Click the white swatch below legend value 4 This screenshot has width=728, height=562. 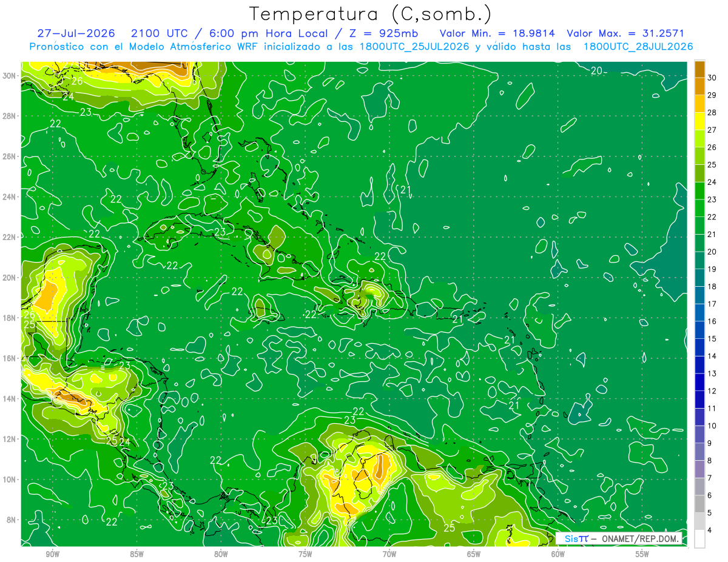click(x=699, y=539)
